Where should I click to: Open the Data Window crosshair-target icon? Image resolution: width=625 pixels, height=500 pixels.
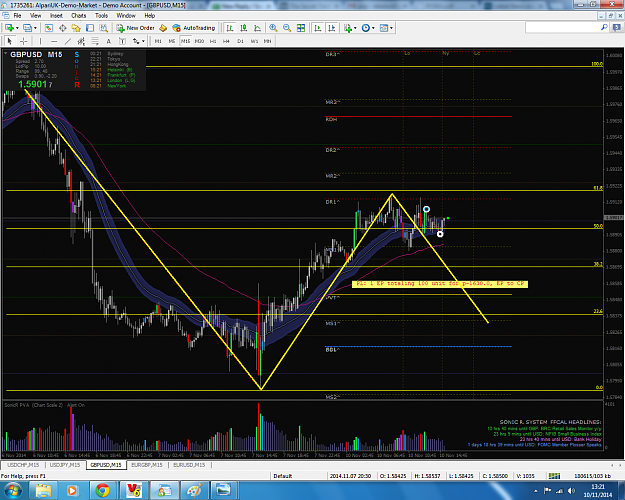point(63,28)
